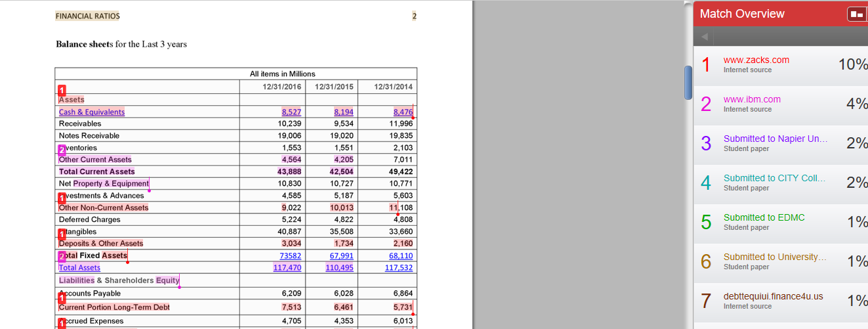Click source flag 1 beside Investments & Advances
Image resolution: width=868 pixels, height=329 pixels.
click(62, 197)
